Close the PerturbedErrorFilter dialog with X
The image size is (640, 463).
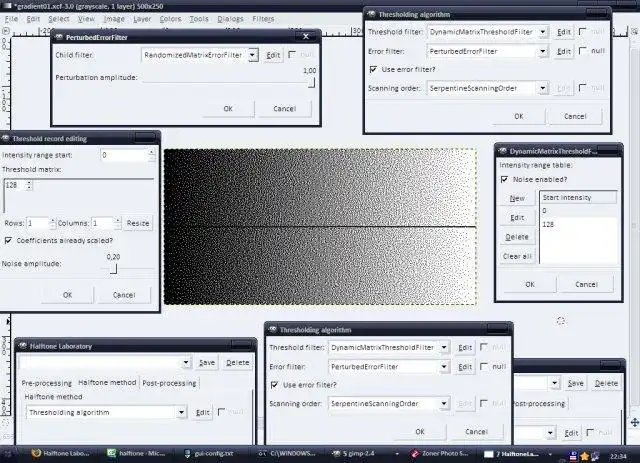tap(306, 37)
